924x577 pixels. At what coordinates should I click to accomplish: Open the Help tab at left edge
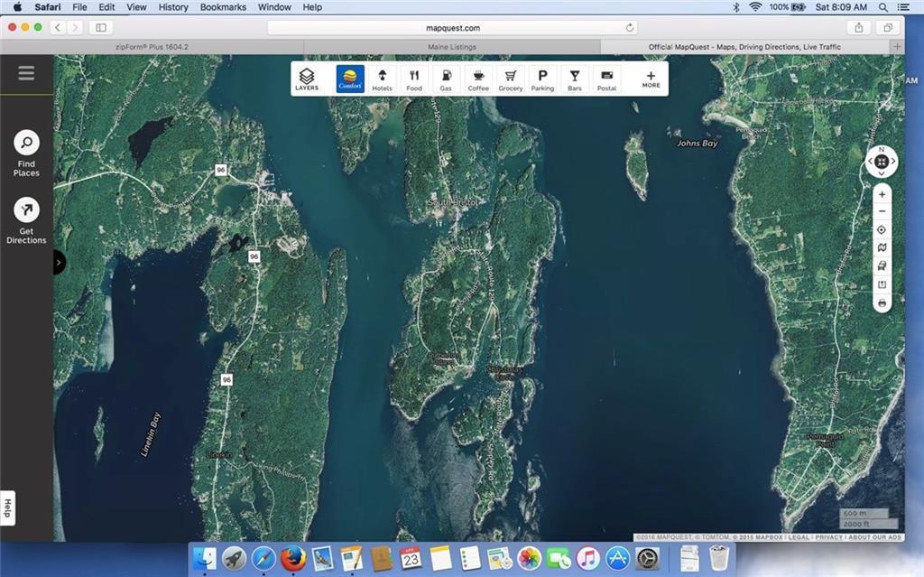(x=7, y=507)
